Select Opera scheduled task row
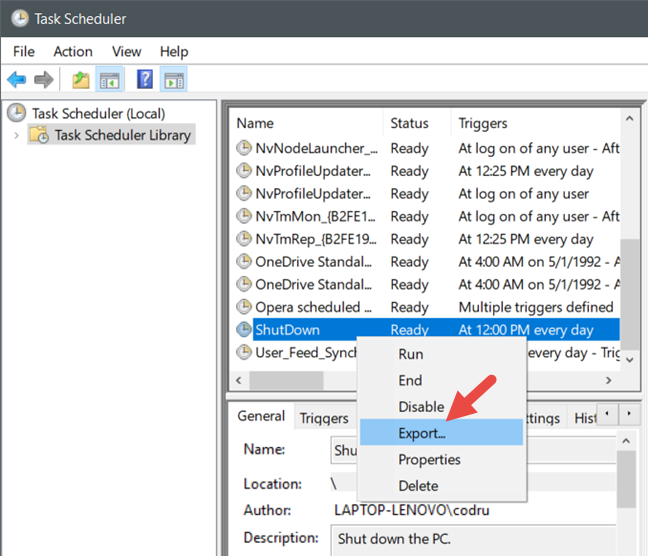This screenshot has height=556, width=648. point(426,307)
